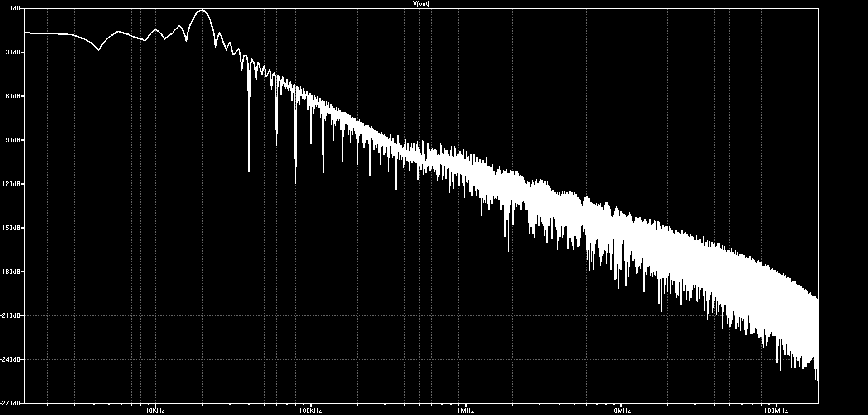Click the -120dB axis label
This screenshot has width=868, height=415.
click(x=11, y=184)
